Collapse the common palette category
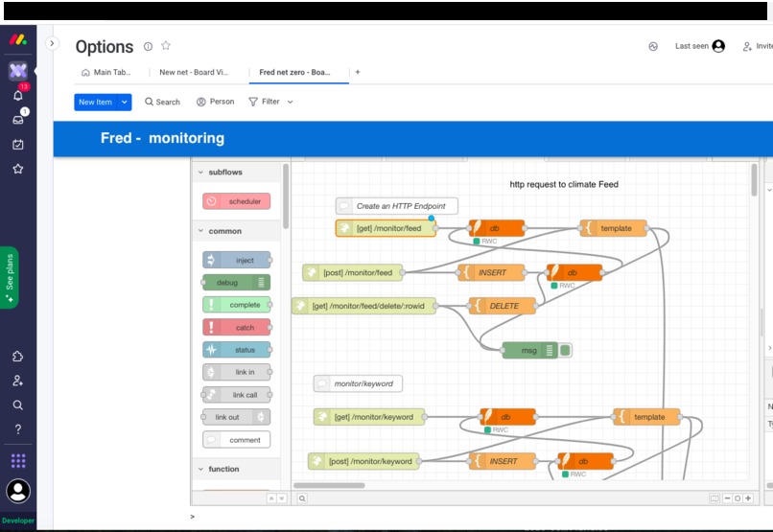The image size is (773, 532). [200, 231]
